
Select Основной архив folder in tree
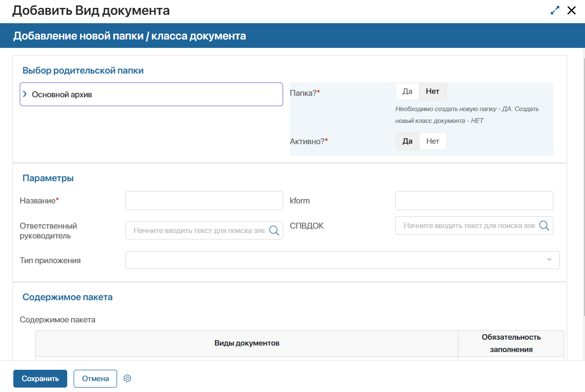click(62, 95)
